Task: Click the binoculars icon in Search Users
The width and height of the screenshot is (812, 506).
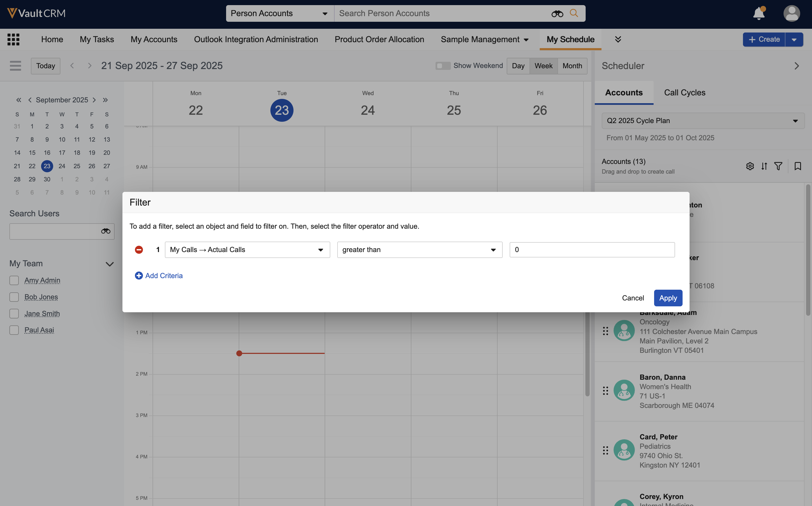Action: [106, 231]
